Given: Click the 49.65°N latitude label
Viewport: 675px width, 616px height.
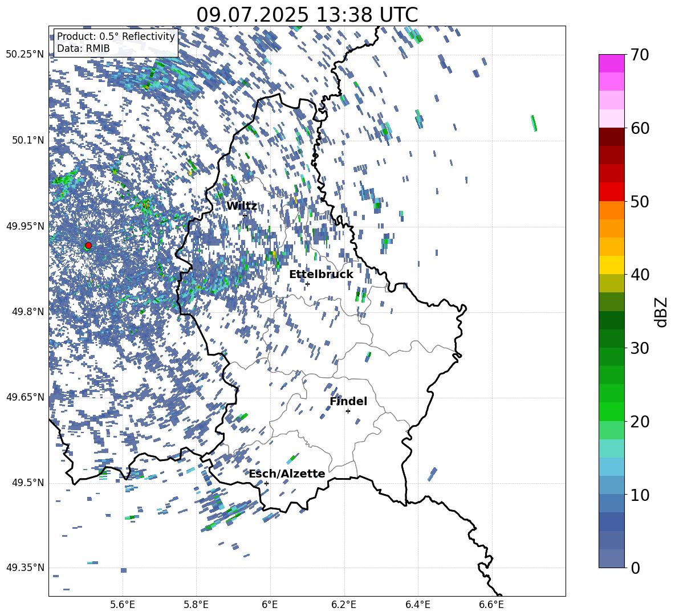Looking at the screenshot, I should 25,397.
